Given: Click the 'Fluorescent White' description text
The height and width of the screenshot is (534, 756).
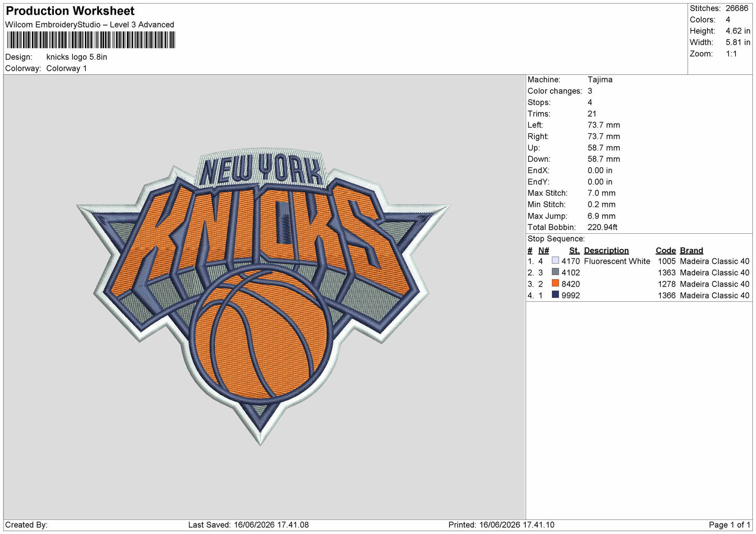Looking at the screenshot, I should coord(617,261).
